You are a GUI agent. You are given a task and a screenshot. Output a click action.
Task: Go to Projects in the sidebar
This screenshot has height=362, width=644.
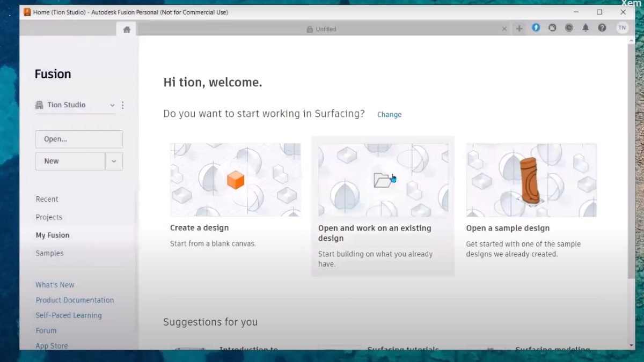[x=49, y=217]
